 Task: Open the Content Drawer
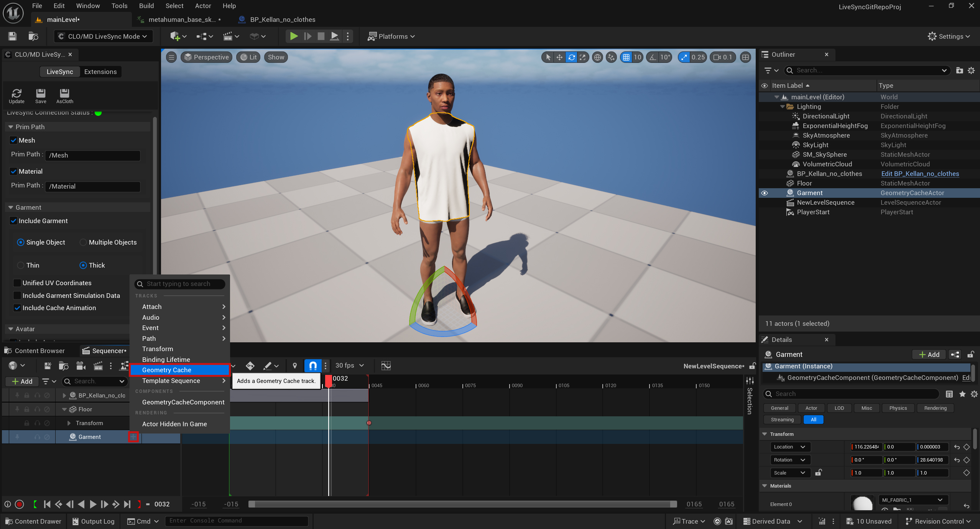[33, 521]
